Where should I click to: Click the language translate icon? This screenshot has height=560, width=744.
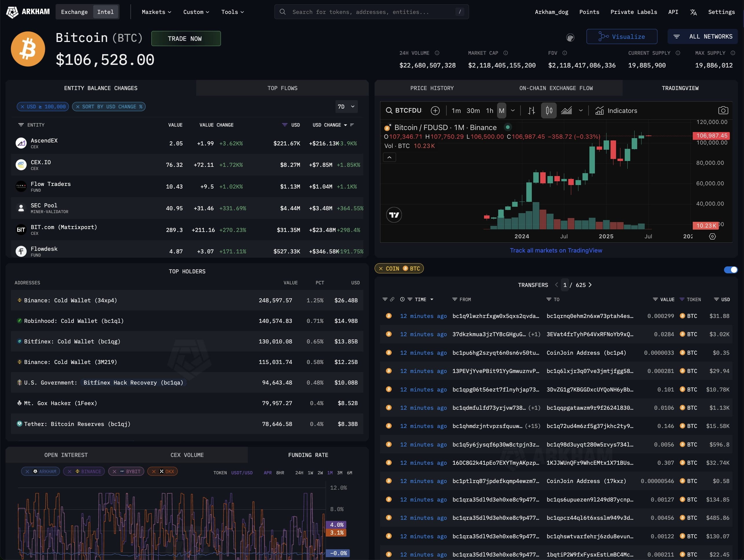tap(693, 12)
